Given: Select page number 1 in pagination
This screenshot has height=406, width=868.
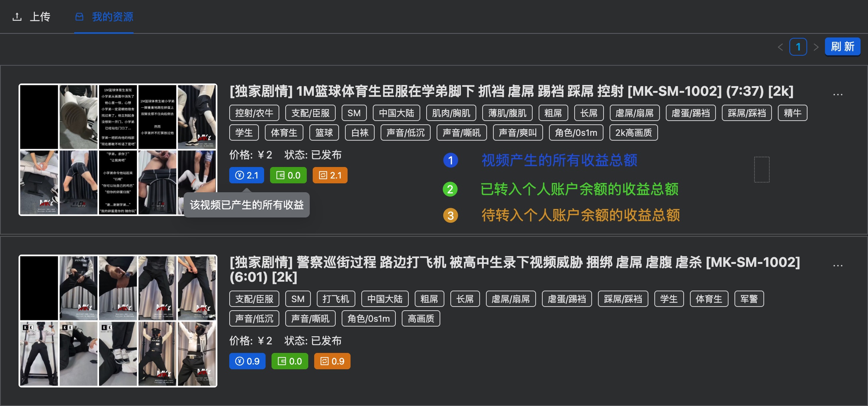Looking at the screenshot, I should click(x=798, y=47).
